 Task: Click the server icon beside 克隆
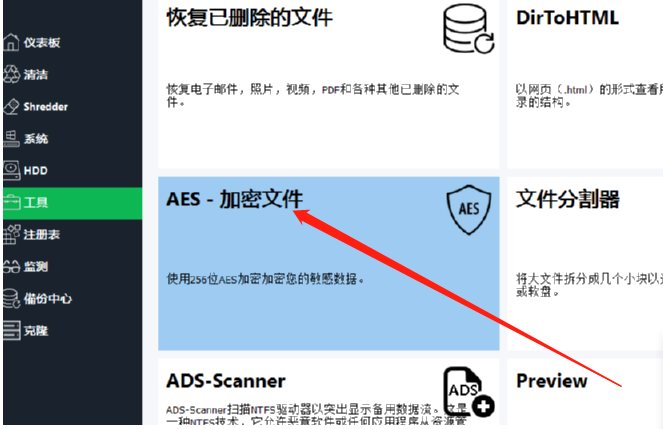pyautogui.click(x=11, y=331)
